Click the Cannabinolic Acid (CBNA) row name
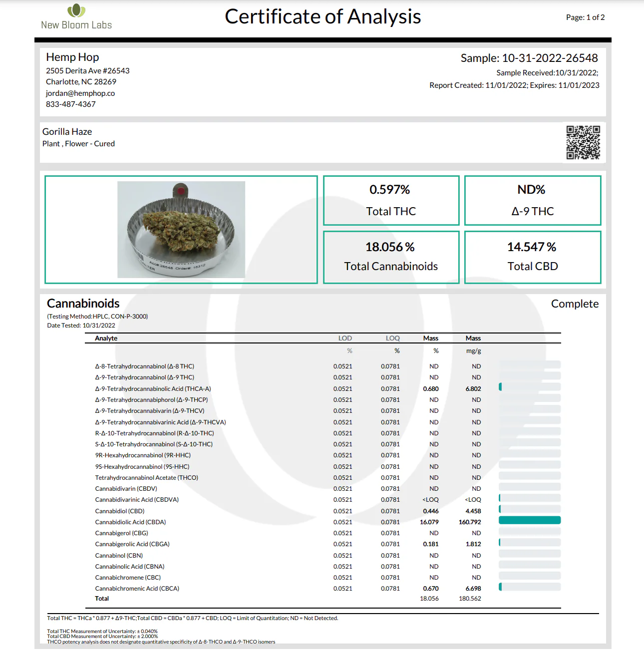This screenshot has width=644, height=660. pyautogui.click(x=130, y=567)
